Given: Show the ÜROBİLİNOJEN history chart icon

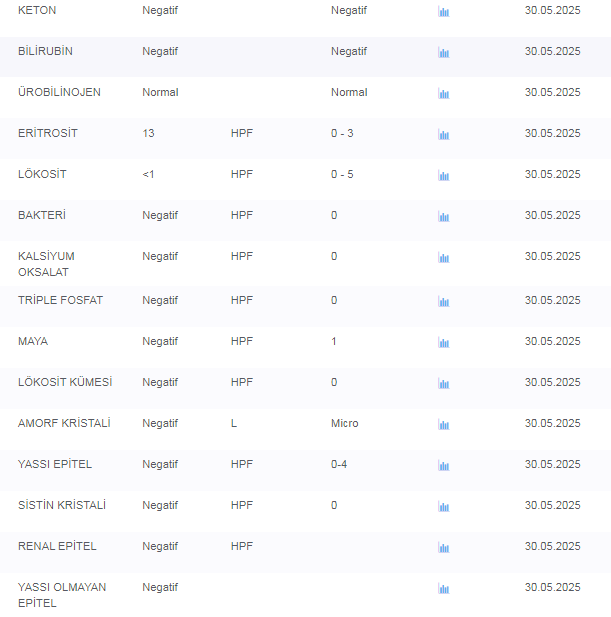Looking at the screenshot, I should [443, 94].
